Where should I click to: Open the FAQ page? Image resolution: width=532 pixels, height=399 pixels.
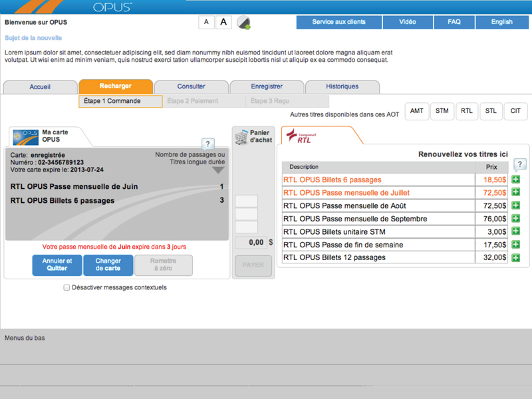454,22
